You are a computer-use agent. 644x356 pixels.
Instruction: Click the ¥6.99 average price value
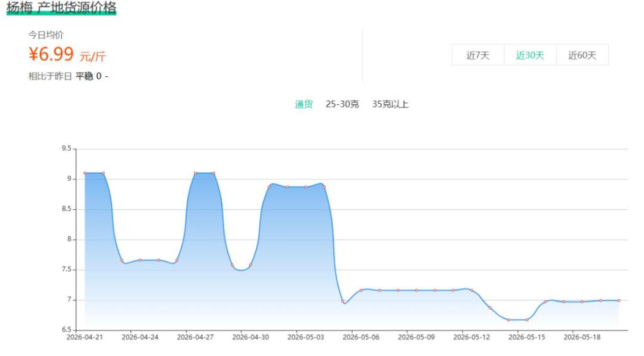pos(51,55)
